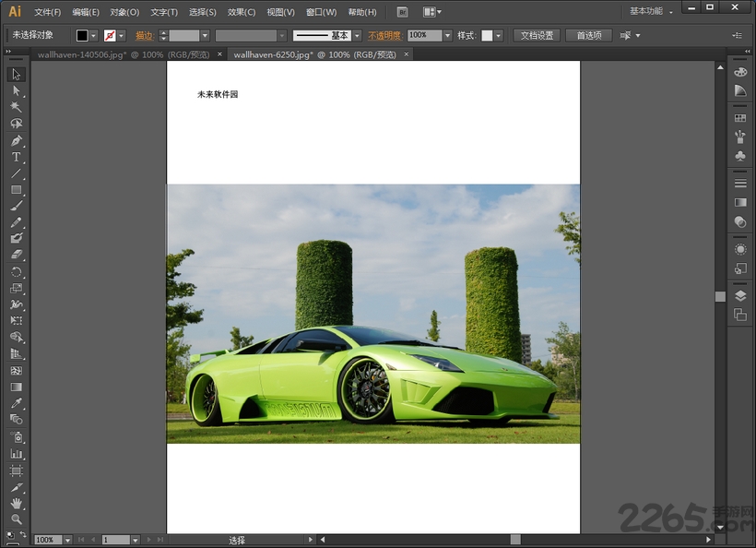The width and height of the screenshot is (756, 548).
Task: Select the Type tool
Action: (16, 157)
